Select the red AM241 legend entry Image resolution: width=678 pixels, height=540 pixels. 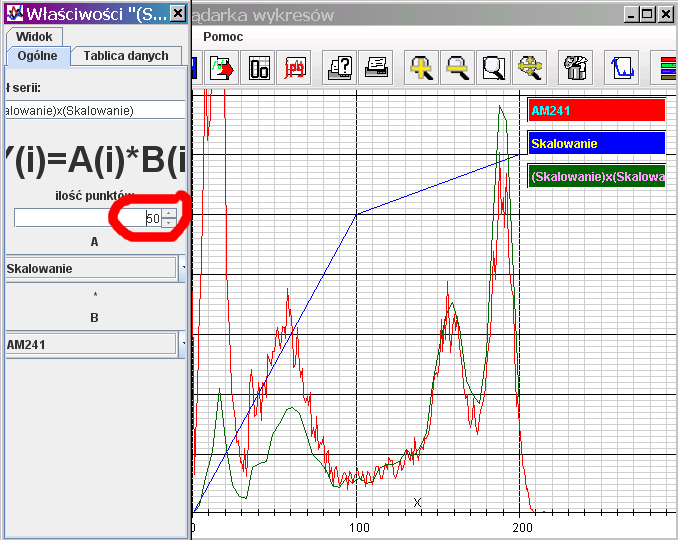pos(596,110)
